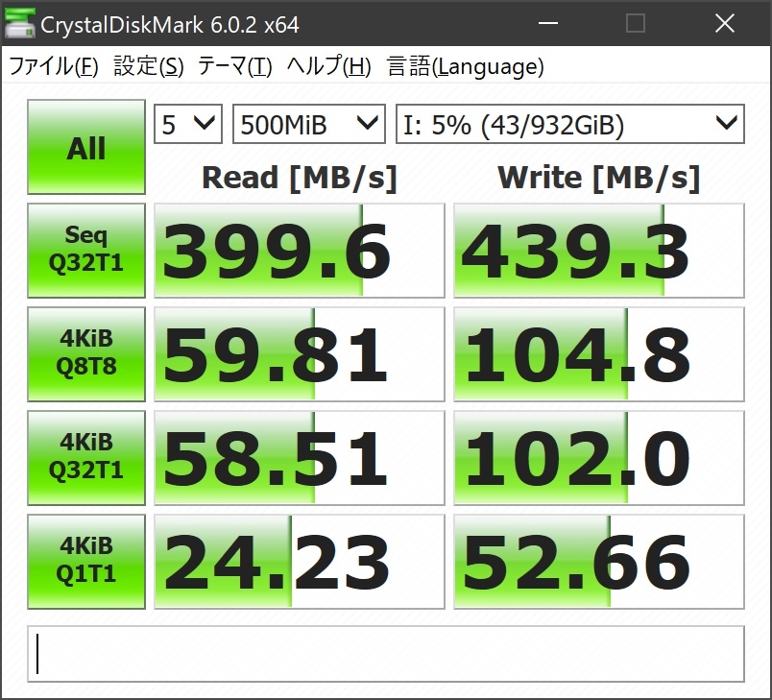Click the Write [MB/s] column header
The height and width of the screenshot is (700, 772).
(599, 178)
